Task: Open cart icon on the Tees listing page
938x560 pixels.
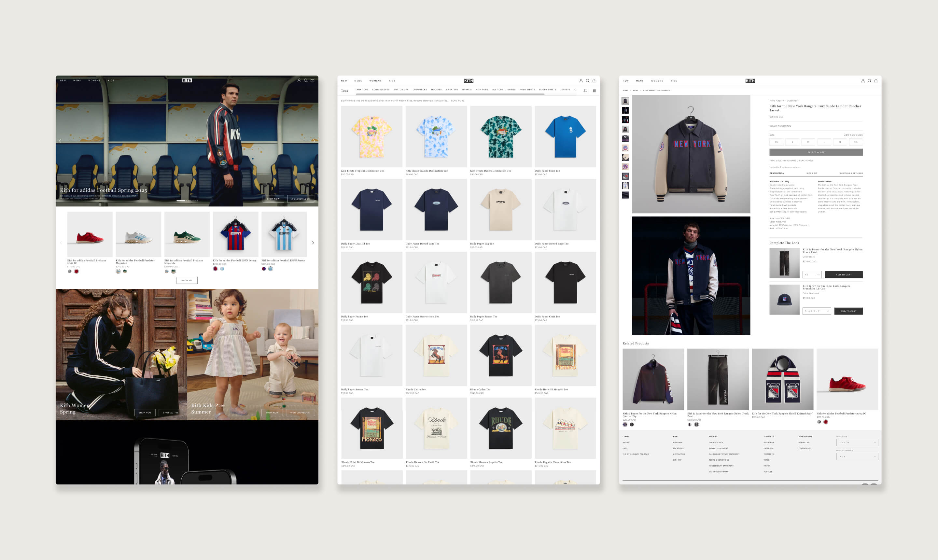Action: click(594, 81)
